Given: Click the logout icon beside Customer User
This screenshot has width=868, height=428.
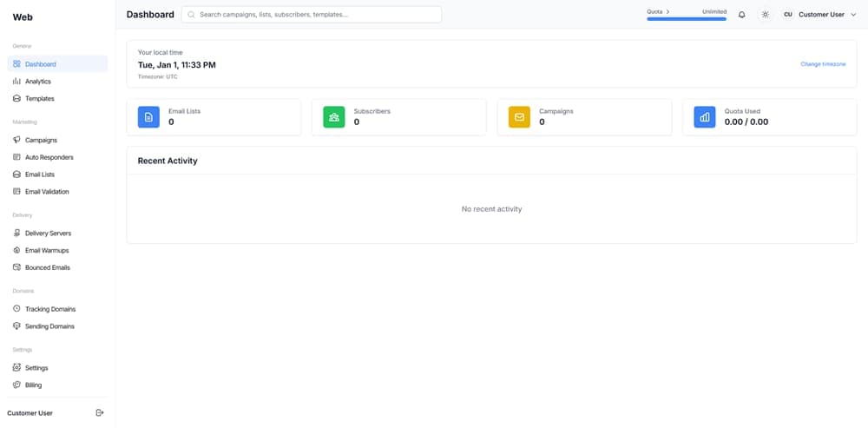Looking at the screenshot, I should [100, 412].
